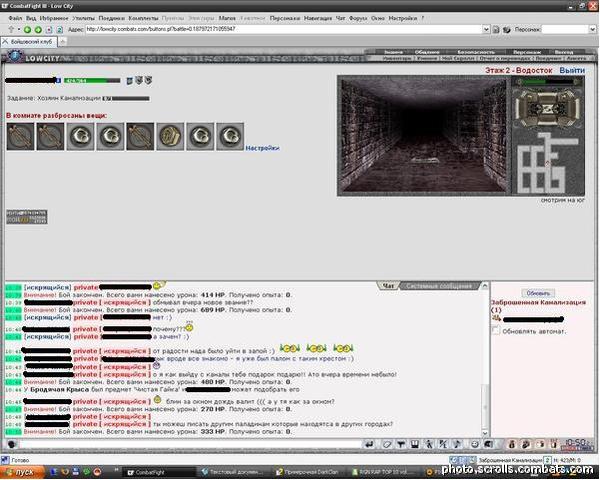Open the Вид menu

tap(31, 18)
